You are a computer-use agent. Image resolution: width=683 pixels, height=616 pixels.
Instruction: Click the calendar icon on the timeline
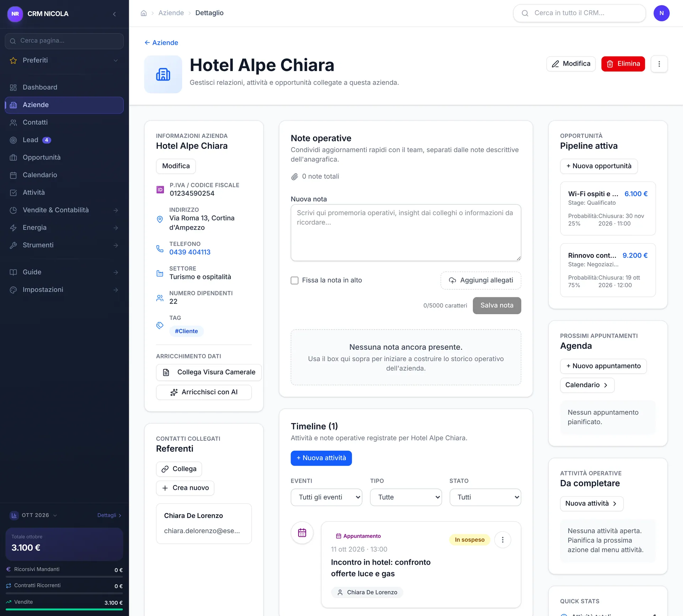tap(302, 532)
